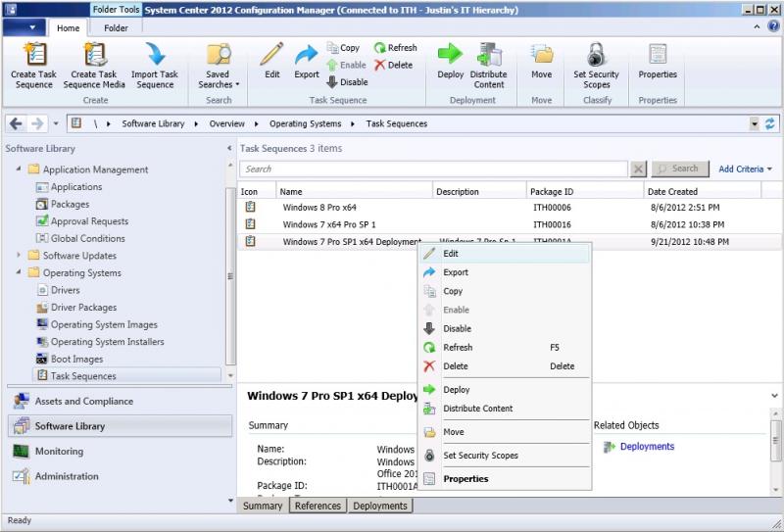
Task: Switch to the Deployments bottom tab
Action: tap(380, 506)
